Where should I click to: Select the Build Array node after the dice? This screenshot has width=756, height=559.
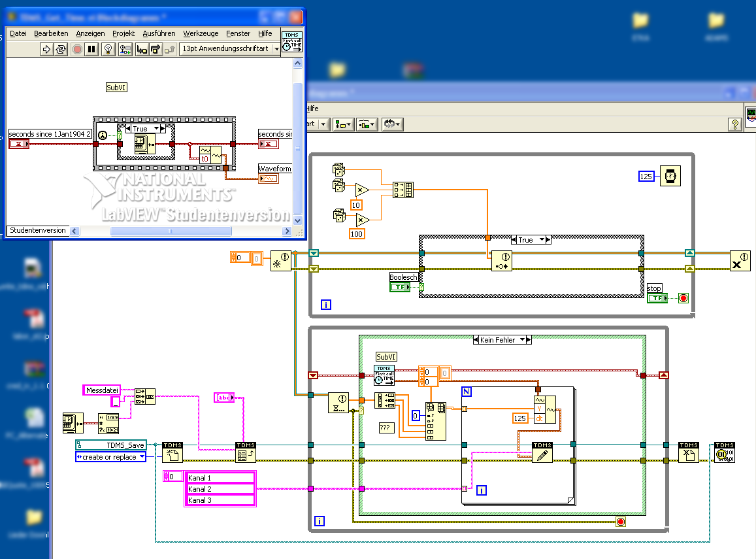(x=403, y=190)
